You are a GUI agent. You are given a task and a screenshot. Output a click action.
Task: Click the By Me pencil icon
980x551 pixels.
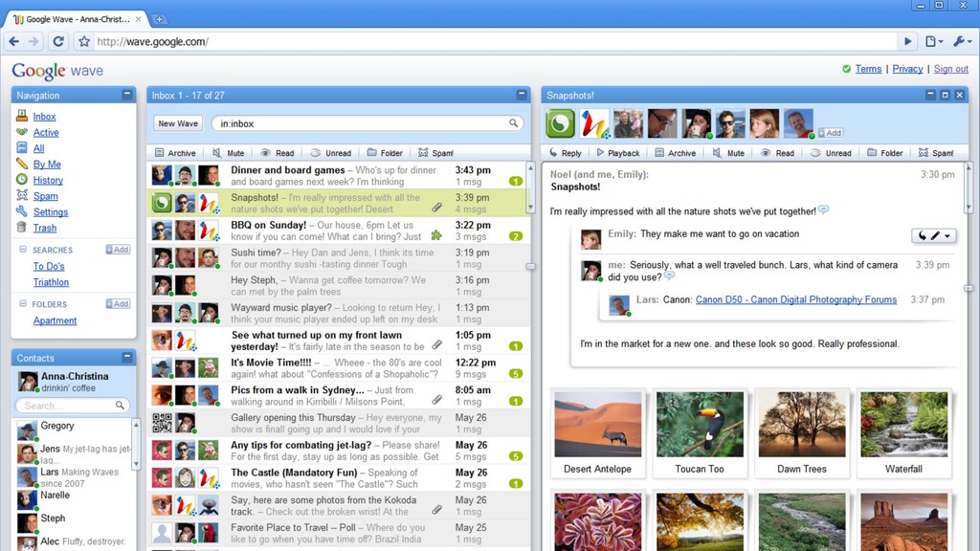tap(22, 164)
